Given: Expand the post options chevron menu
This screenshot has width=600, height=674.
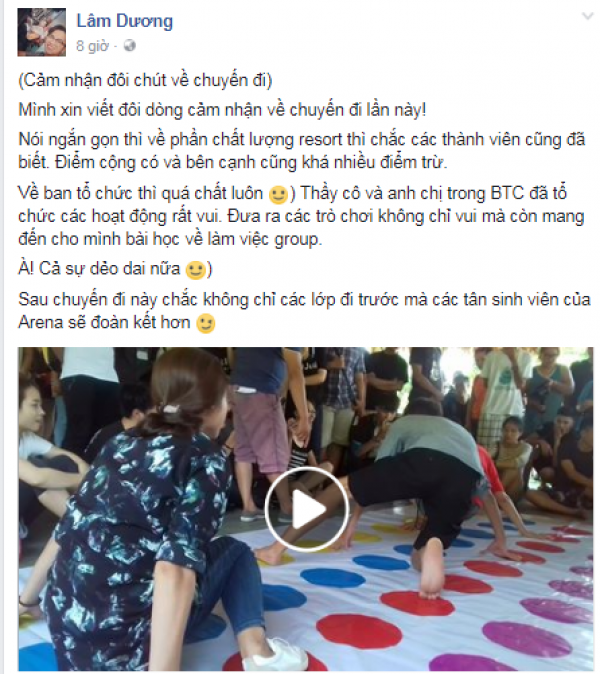Looking at the screenshot, I should coord(587,17).
